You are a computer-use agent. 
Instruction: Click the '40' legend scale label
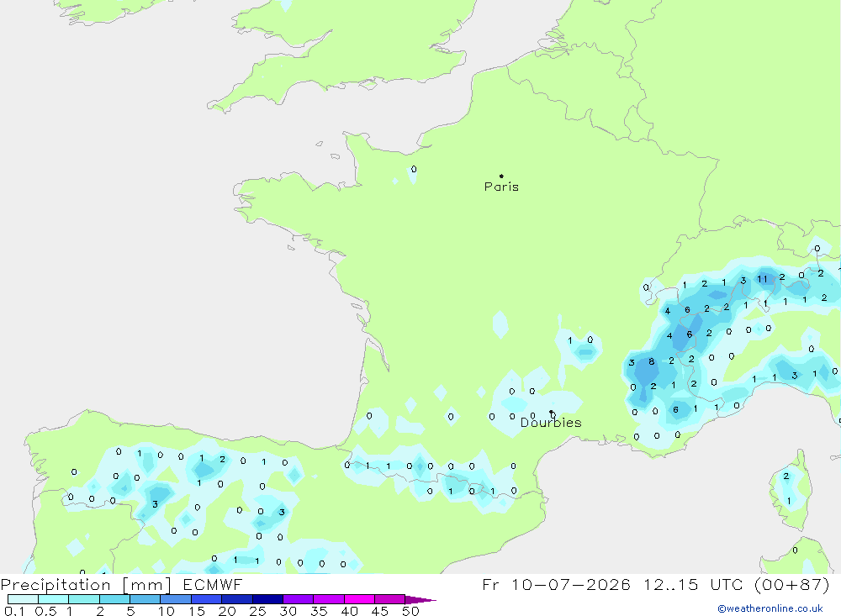pyautogui.click(x=350, y=611)
